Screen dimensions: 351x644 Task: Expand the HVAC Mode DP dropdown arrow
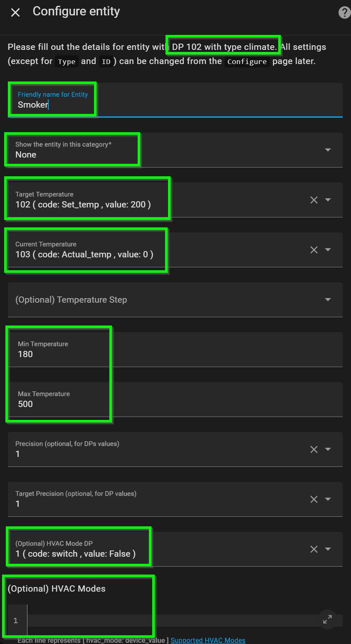(328, 549)
